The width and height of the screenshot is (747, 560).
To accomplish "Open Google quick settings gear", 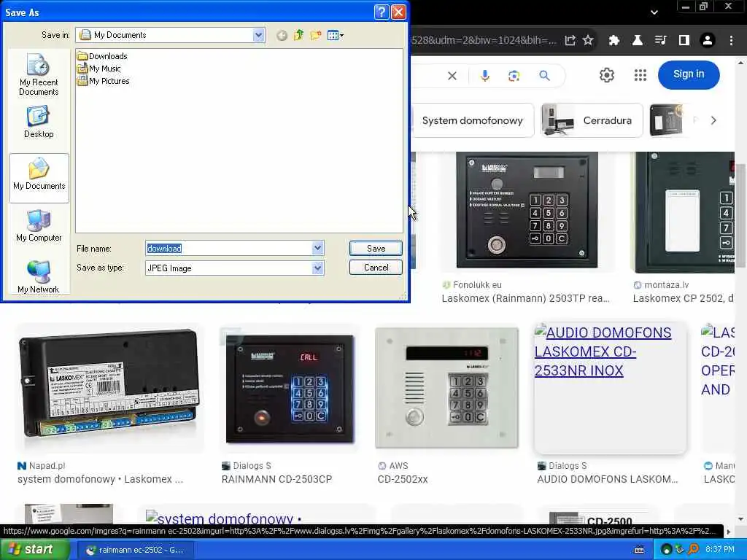I will click(x=606, y=75).
